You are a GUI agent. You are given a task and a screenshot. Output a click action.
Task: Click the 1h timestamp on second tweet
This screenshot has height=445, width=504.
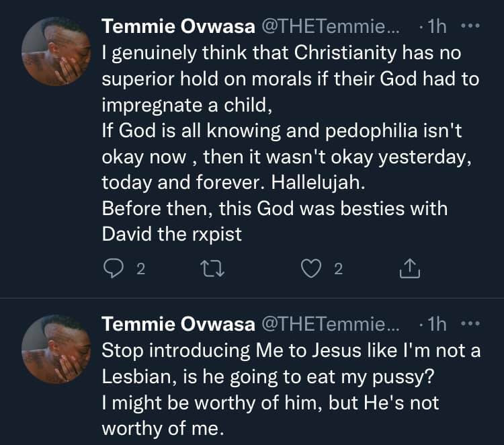(437, 325)
